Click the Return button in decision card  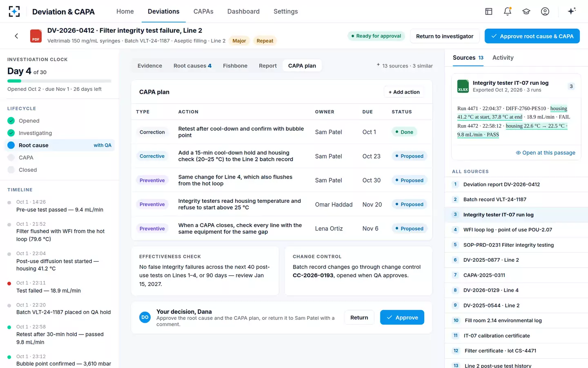[359, 317]
